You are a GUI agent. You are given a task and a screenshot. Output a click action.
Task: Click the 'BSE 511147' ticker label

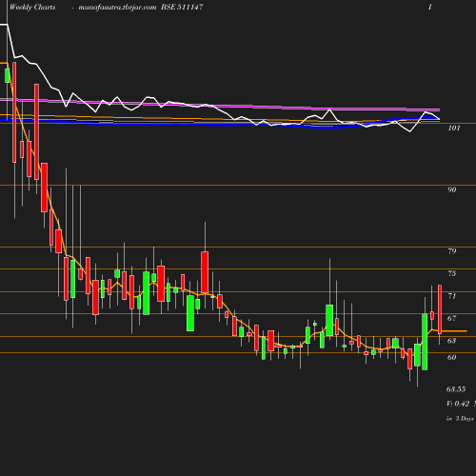click(x=182, y=7)
